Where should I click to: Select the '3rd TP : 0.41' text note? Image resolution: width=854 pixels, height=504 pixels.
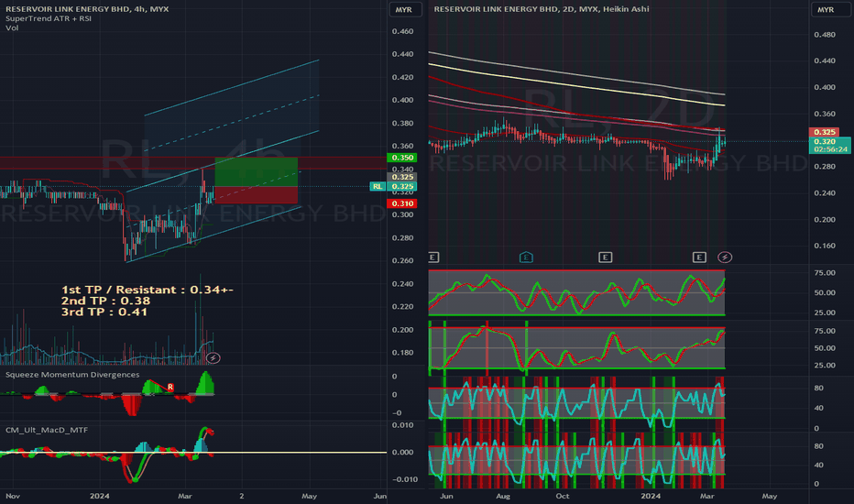pyautogui.click(x=104, y=312)
